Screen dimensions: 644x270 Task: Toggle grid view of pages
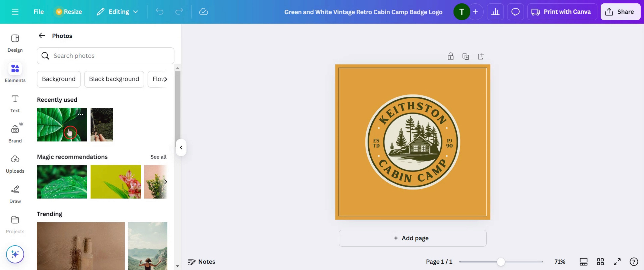(600, 262)
